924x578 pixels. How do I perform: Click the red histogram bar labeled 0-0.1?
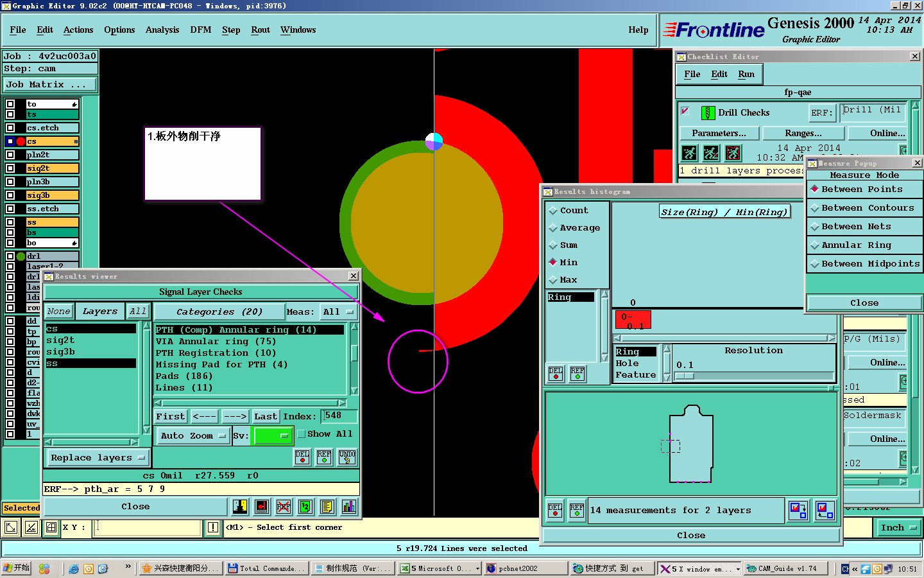(x=633, y=320)
